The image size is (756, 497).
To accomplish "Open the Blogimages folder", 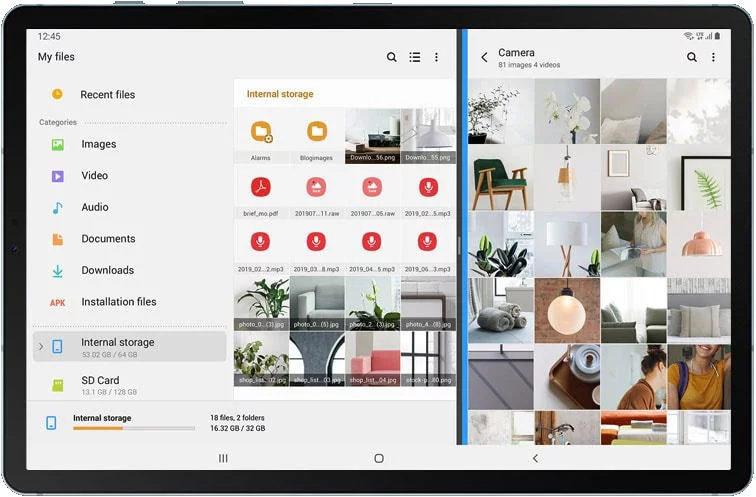I will [317, 132].
